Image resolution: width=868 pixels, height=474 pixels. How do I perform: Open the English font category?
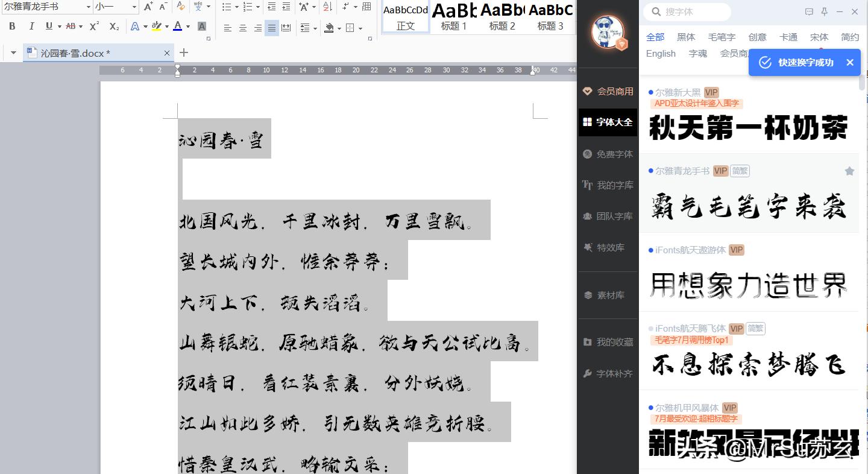point(660,54)
